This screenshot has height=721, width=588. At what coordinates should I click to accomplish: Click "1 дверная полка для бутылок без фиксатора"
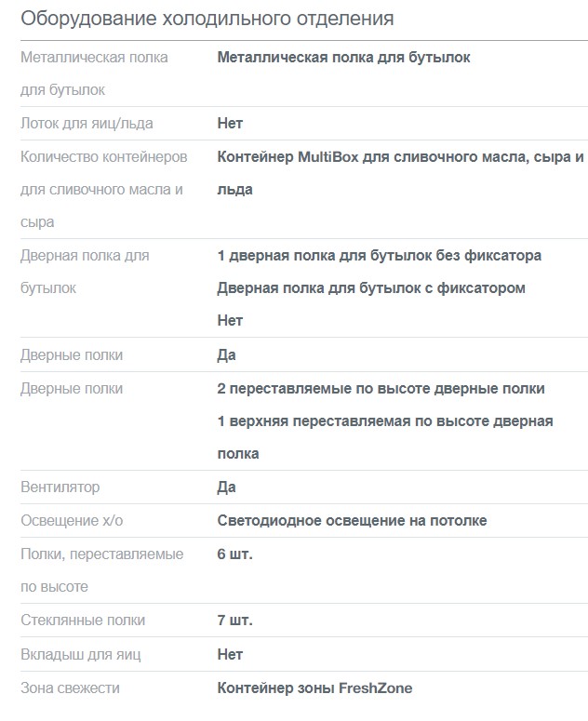click(379, 255)
